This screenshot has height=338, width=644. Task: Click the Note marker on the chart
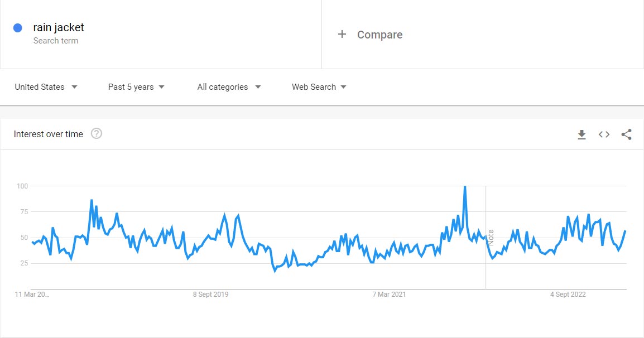tap(491, 238)
